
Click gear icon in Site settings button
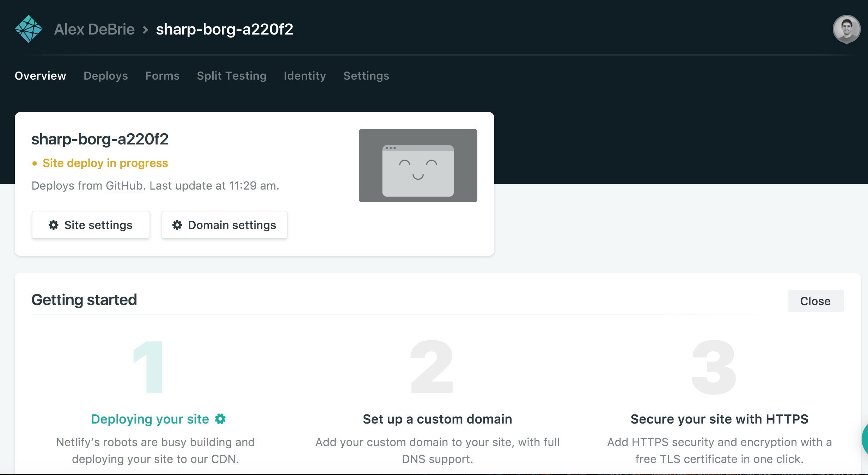coord(54,225)
